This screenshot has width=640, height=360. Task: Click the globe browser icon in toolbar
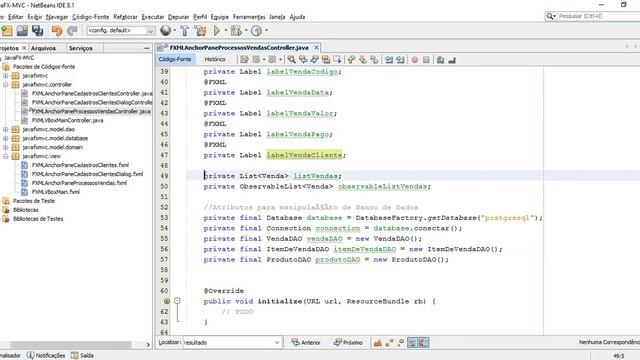[165, 30]
